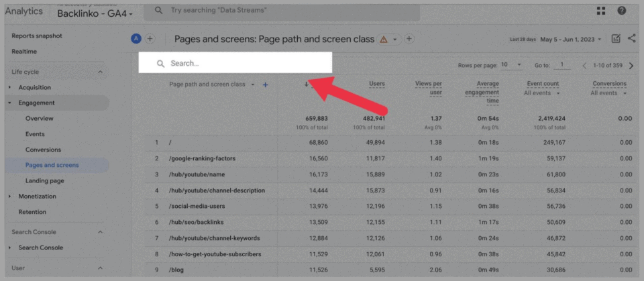Click the help question mark icon
The height and width of the screenshot is (281, 644).
[x=622, y=11]
